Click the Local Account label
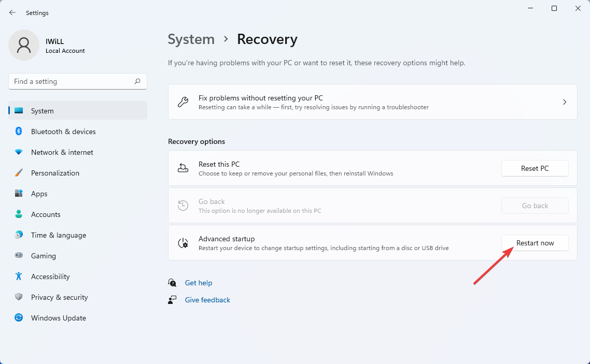590x364 pixels. tap(65, 51)
